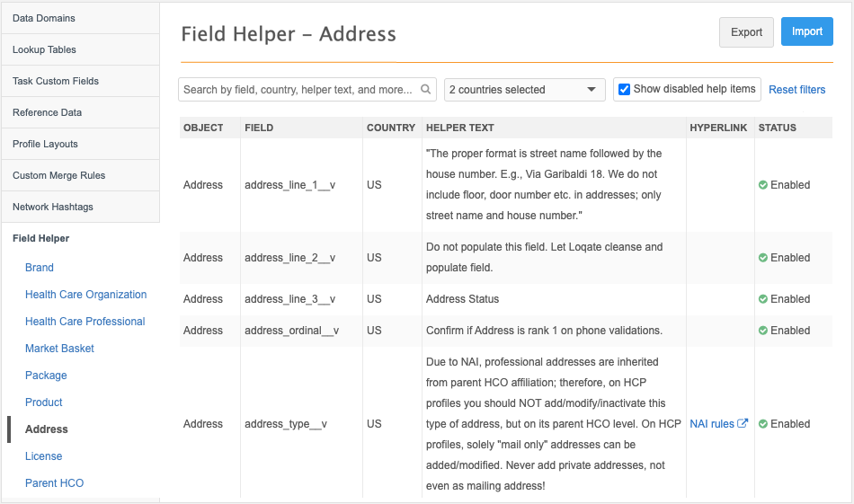854x504 pixels.
Task: Open the License field helper page
Action: click(x=43, y=456)
